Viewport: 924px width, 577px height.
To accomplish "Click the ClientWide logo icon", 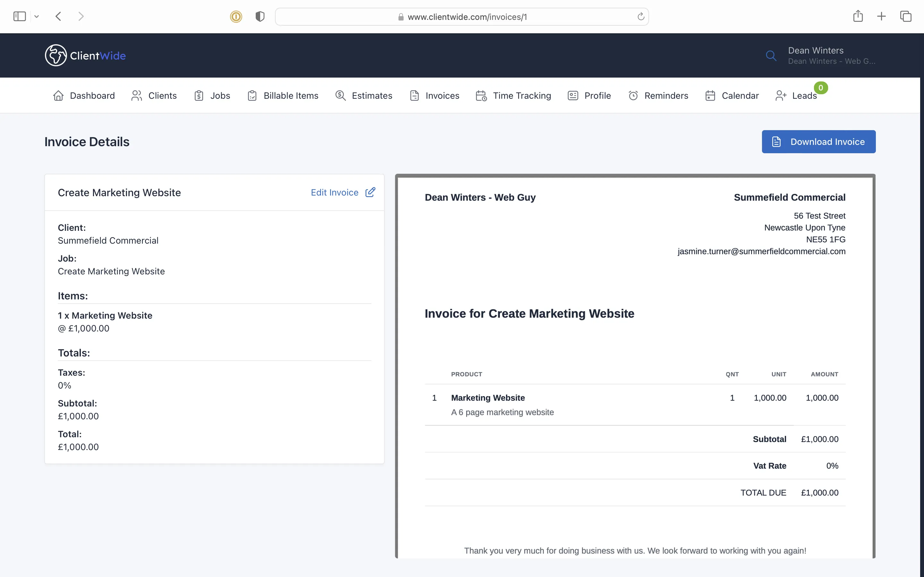I will 56,55.
